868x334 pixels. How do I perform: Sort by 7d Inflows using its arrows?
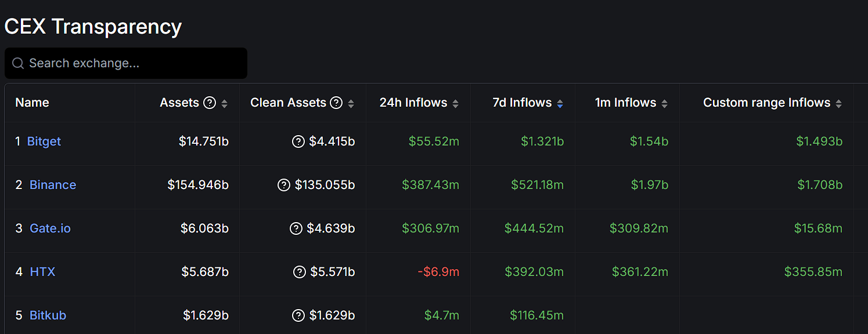pos(560,104)
